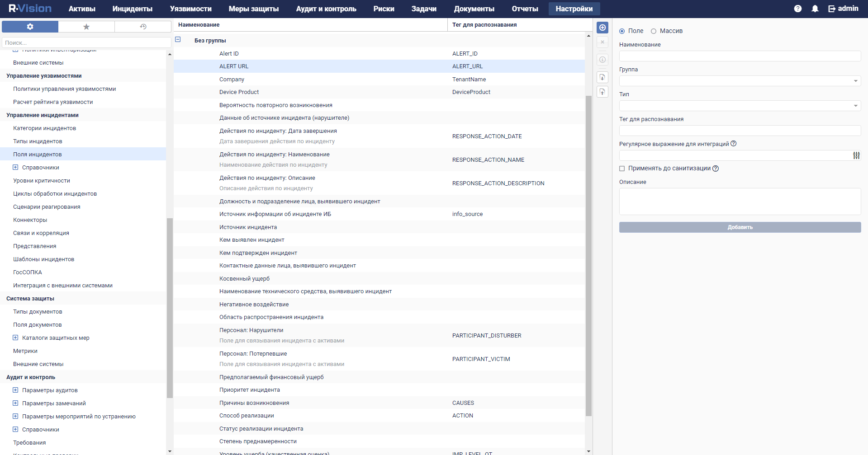868x455 pixels.
Task: Click the import fields icon with down arrow
Action: [602, 77]
